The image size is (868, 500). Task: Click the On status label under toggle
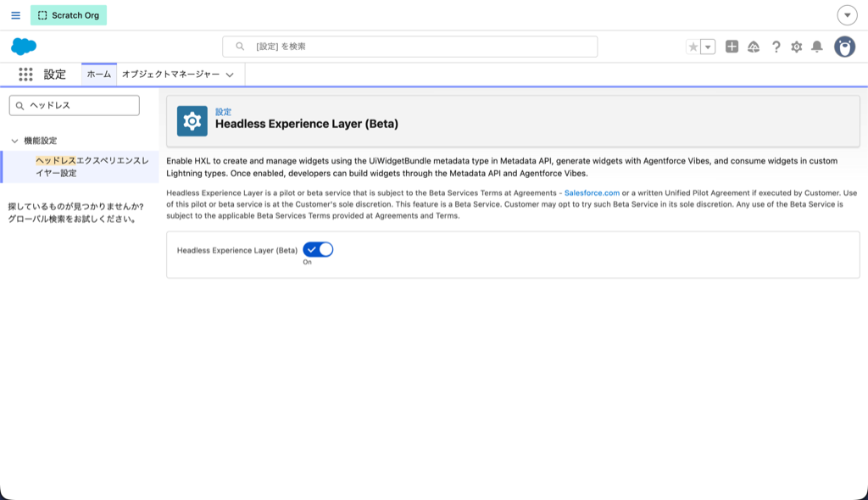point(307,262)
